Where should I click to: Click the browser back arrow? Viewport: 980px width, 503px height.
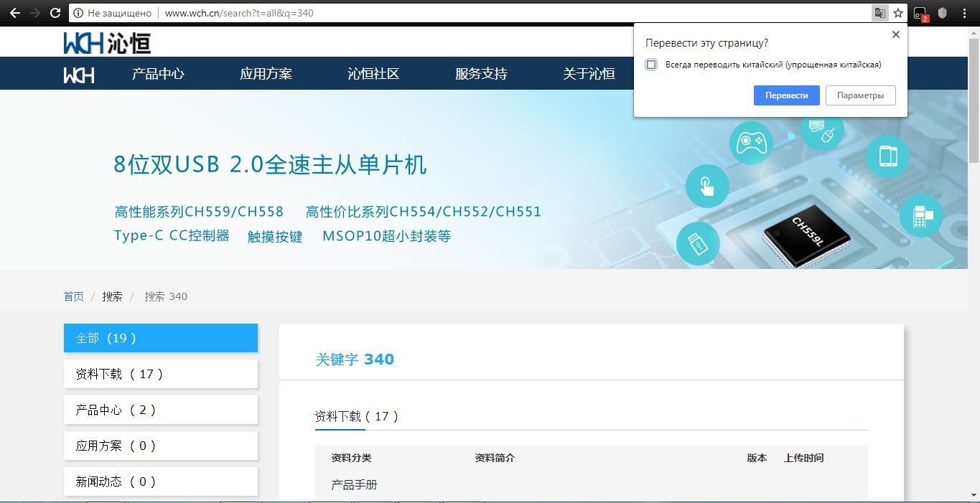click(x=14, y=13)
